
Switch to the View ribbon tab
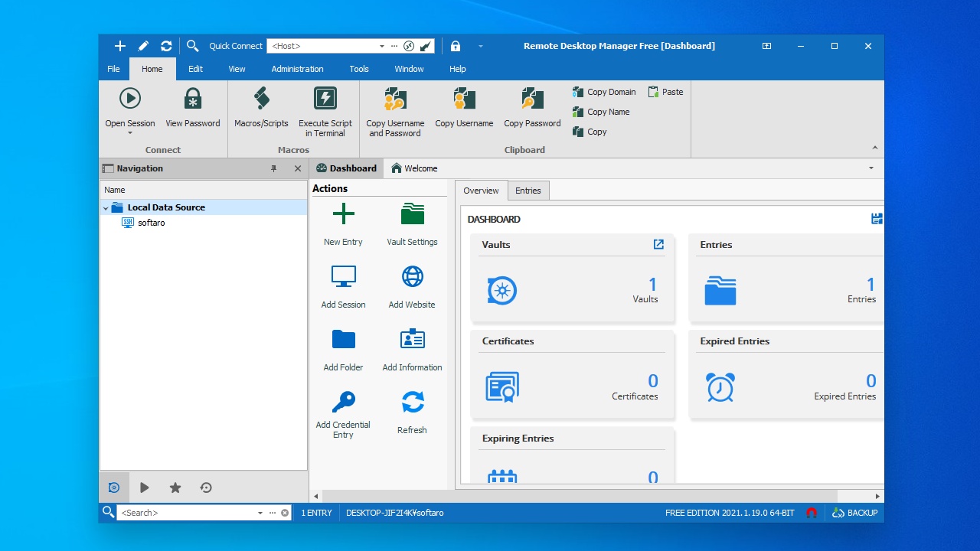tap(237, 69)
